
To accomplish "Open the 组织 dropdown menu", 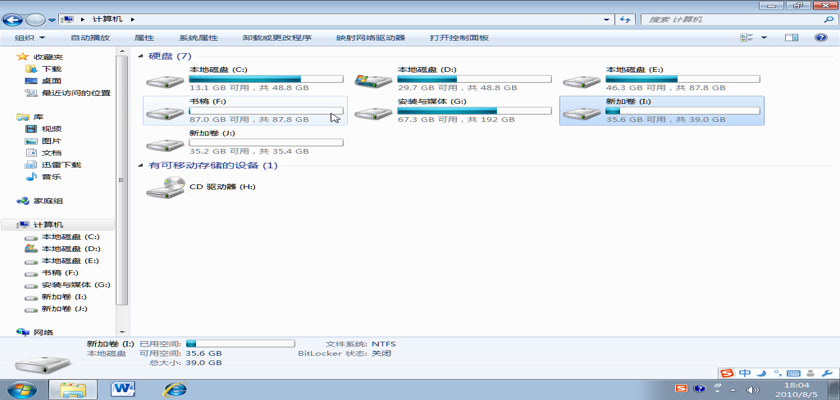I will (28, 38).
